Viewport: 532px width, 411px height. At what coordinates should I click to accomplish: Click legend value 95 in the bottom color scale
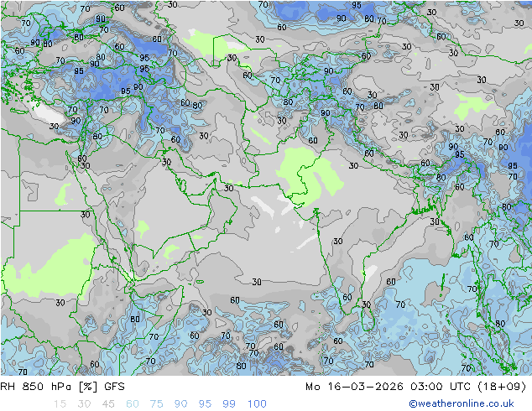pyautogui.click(x=205, y=404)
